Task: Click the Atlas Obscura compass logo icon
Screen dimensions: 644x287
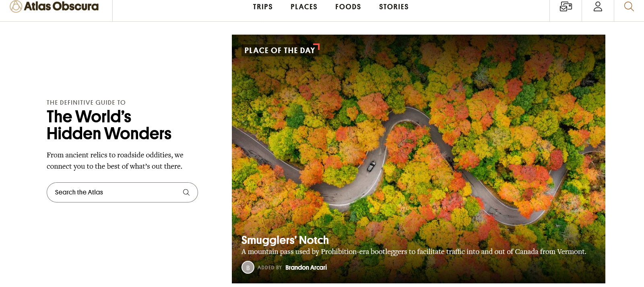Action: 16,6
